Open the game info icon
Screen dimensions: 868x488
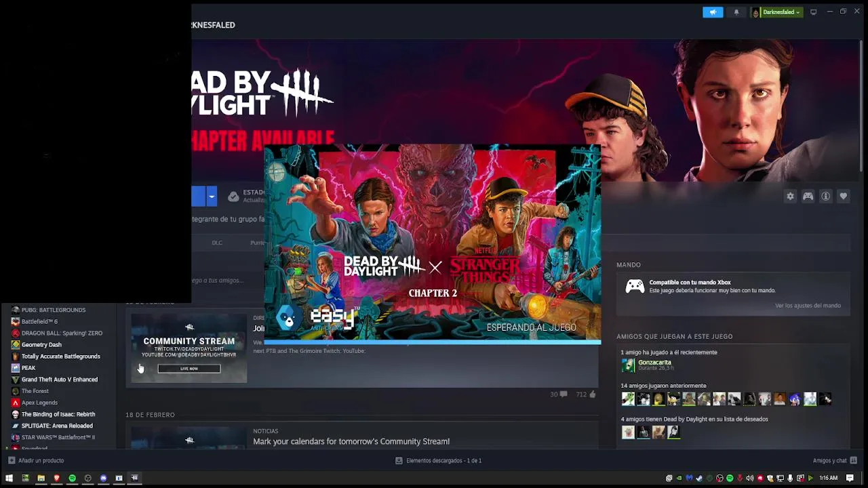tap(825, 196)
